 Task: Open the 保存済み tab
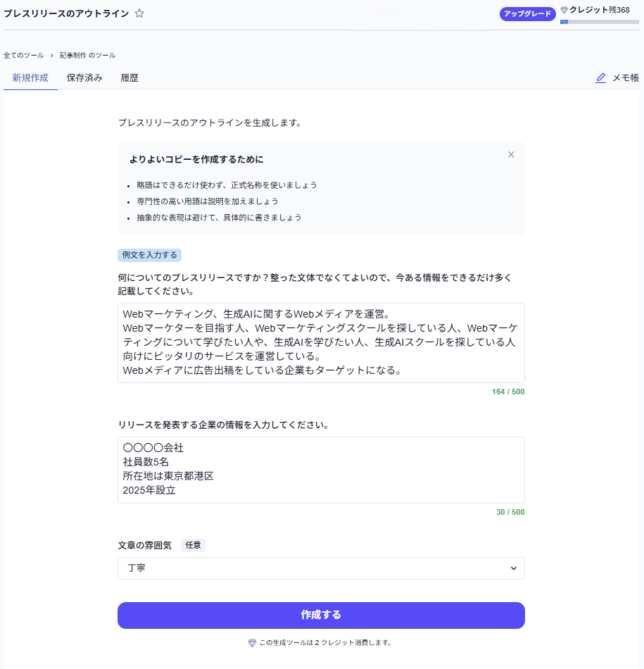pyautogui.click(x=84, y=77)
